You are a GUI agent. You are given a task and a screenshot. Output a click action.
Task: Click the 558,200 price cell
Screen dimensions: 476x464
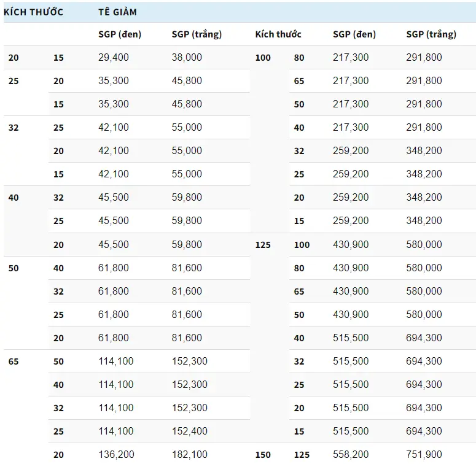[x=351, y=455]
